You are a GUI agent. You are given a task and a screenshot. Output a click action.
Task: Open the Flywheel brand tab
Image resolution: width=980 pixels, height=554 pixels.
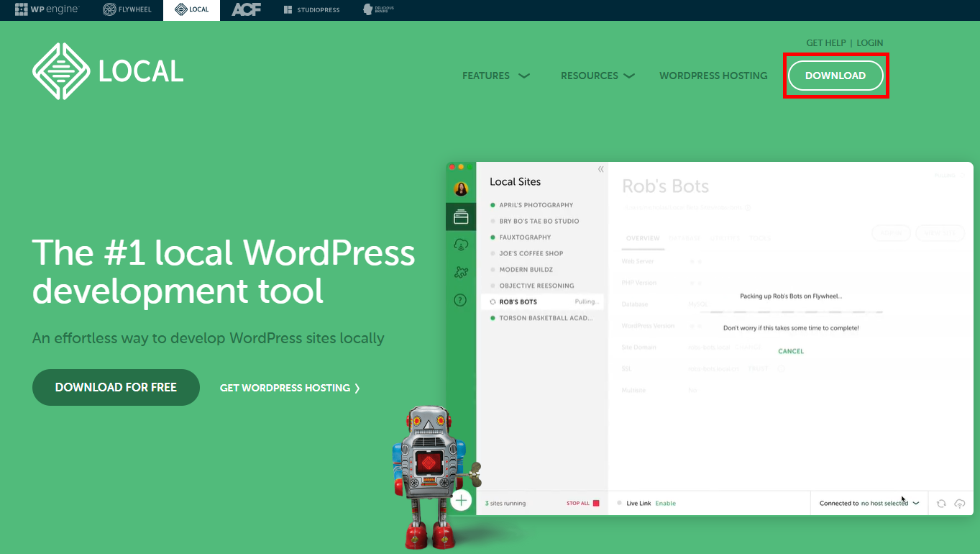[x=127, y=10]
